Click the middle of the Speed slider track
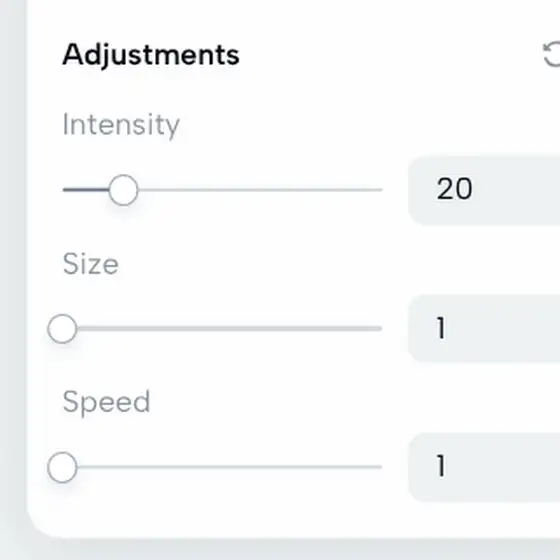 point(222,467)
